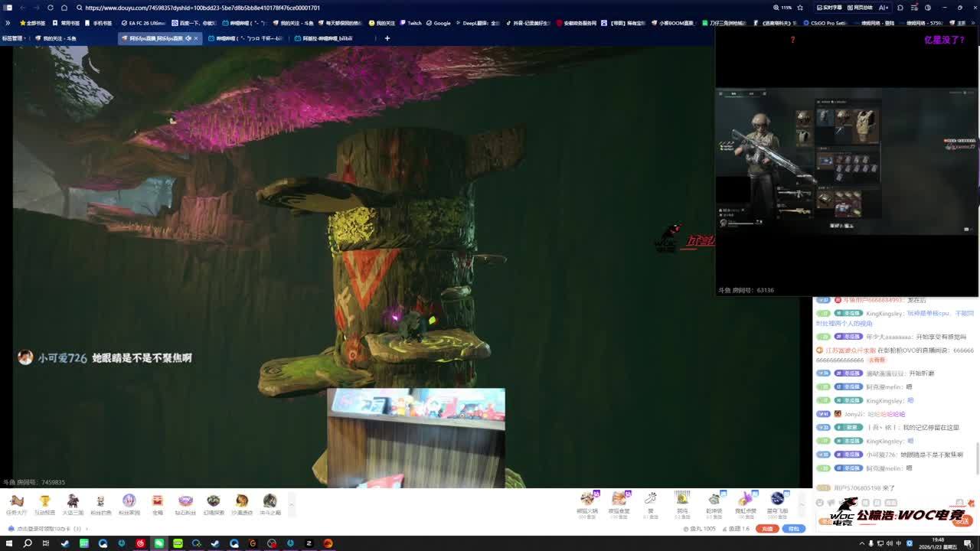
Task: Open the Twitch bookmark
Action: click(410, 23)
